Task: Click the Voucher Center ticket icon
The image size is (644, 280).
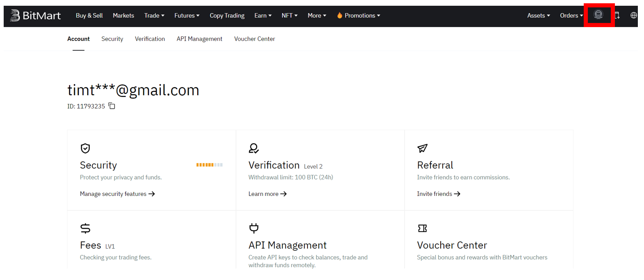Action: tap(422, 228)
